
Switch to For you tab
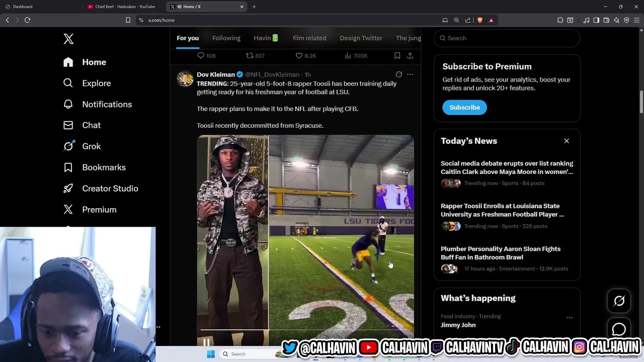pyautogui.click(x=188, y=38)
